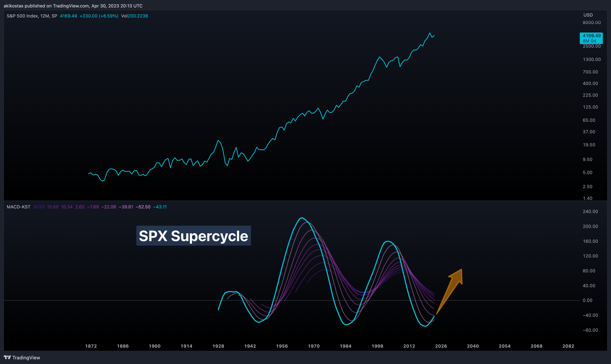Click the 4169.49 value in the legend
This screenshot has width=611, height=364.
(68, 16)
